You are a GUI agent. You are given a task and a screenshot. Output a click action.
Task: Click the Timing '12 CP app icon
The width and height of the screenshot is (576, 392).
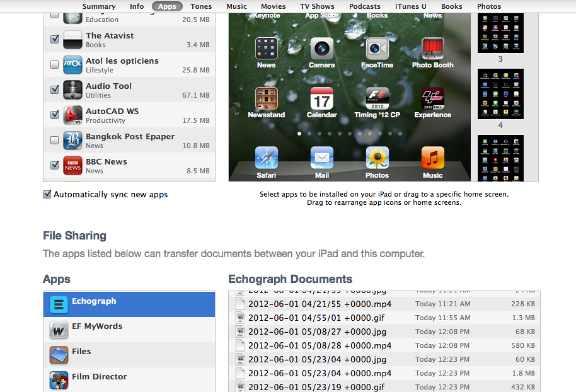[377, 98]
